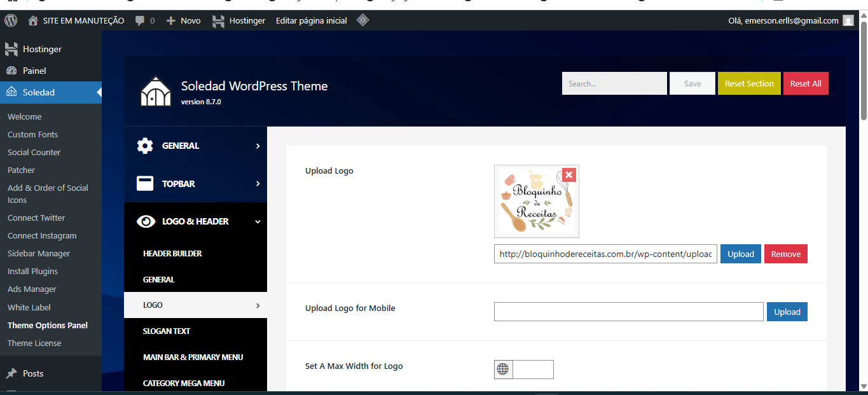This screenshot has width=868, height=395.
Task: Expand the GENERAL section with gear icon
Action: 195,146
